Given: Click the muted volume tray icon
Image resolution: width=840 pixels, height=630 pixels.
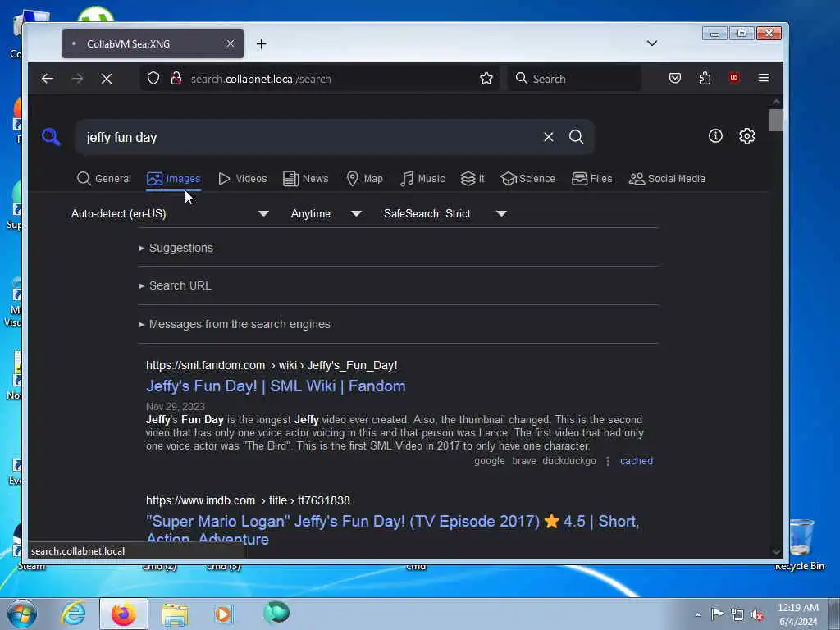Looking at the screenshot, I should click(x=756, y=614).
